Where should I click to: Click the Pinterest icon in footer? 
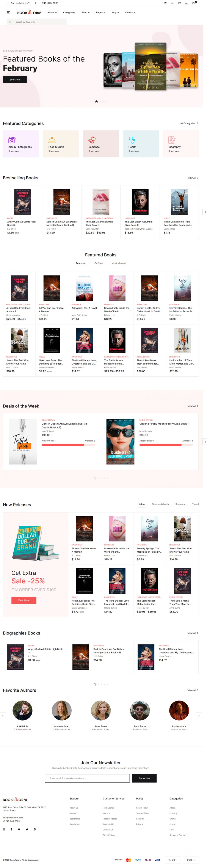tap(35, 829)
